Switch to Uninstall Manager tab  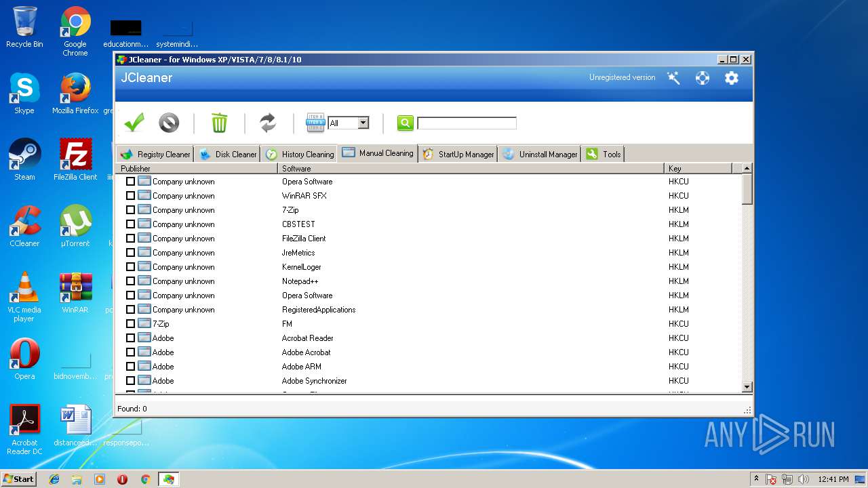[x=540, y=154]
